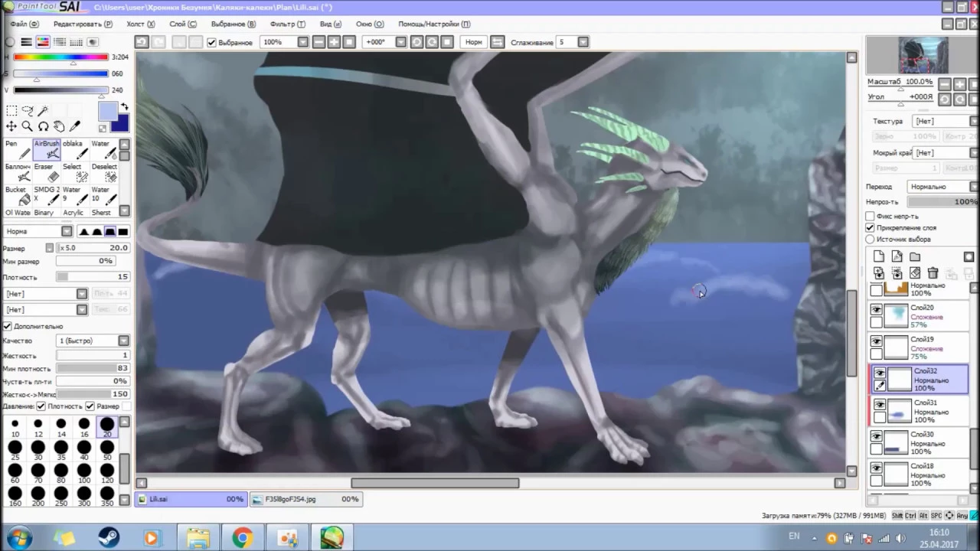Toggle pressure Плотность checkbox
Screen dimensions: 980x551
41,406
